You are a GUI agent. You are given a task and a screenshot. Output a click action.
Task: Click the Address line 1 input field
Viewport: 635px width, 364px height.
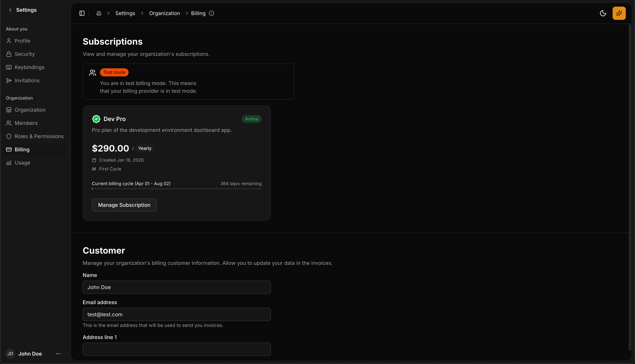tap(177, 349)
